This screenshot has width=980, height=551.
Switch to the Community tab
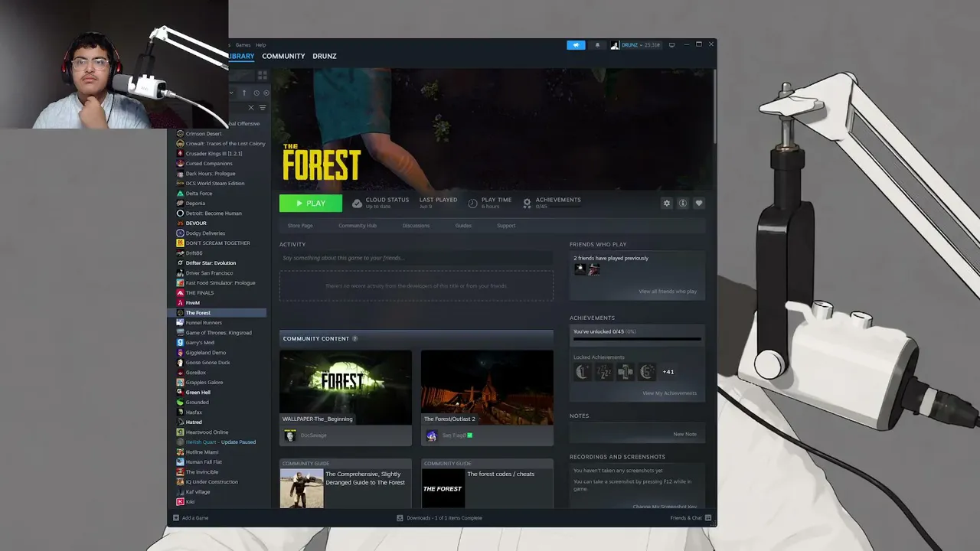[283, 56]
